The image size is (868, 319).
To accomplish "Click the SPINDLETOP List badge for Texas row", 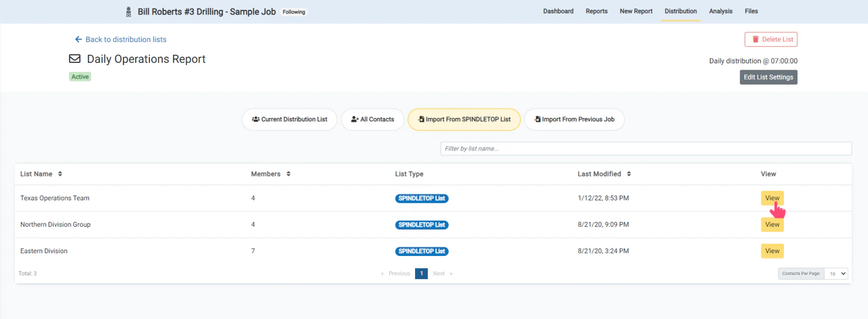I will [x=422, y=198].
